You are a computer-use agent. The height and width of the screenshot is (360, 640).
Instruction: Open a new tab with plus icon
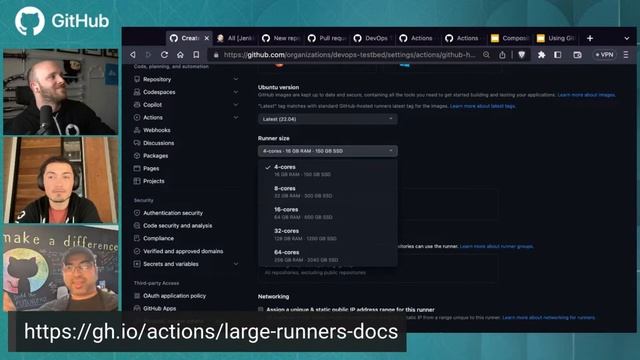click(590, 38)
